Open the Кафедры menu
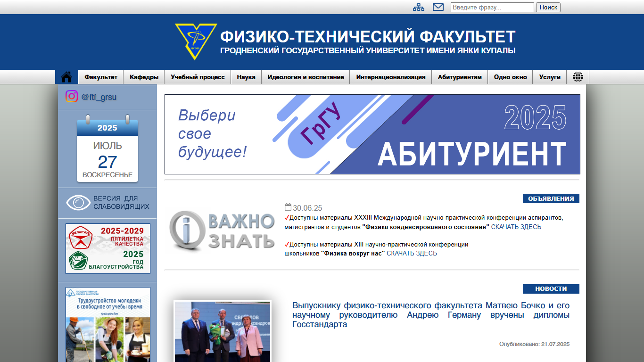The image size is (644, 362). [144, 77]
